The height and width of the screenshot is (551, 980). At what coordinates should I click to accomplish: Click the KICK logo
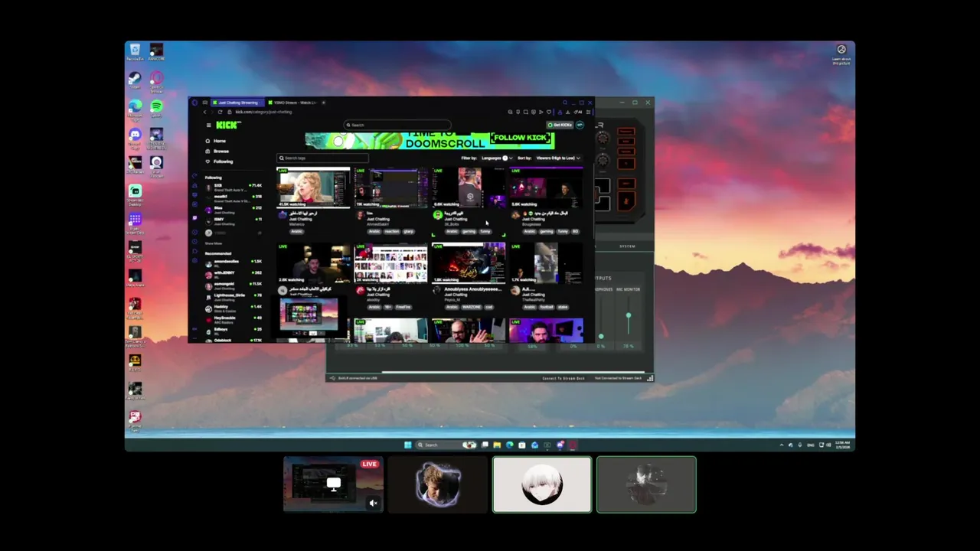(227, 125)
